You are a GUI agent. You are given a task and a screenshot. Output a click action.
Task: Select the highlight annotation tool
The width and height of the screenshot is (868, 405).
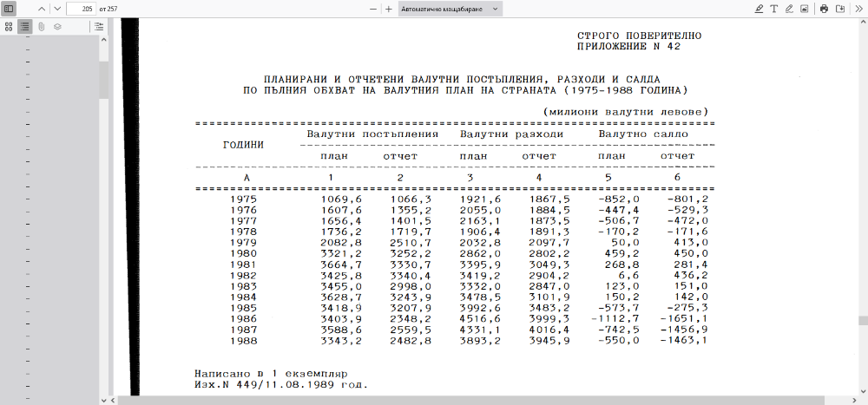[x=759, y=9]
